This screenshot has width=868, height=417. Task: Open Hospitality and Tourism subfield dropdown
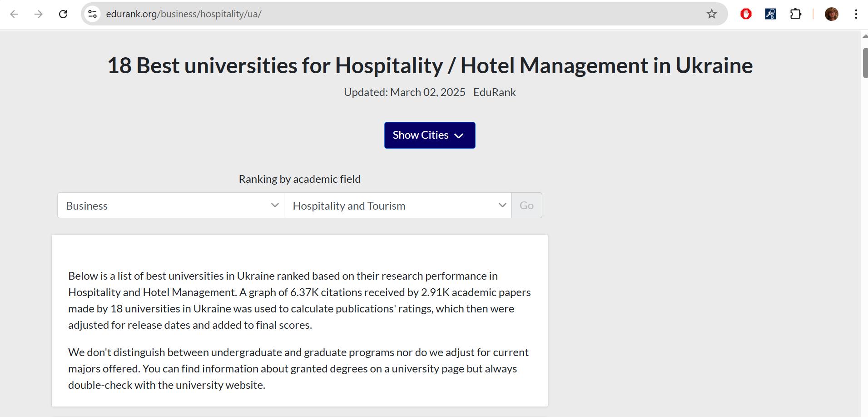point(398,206)
